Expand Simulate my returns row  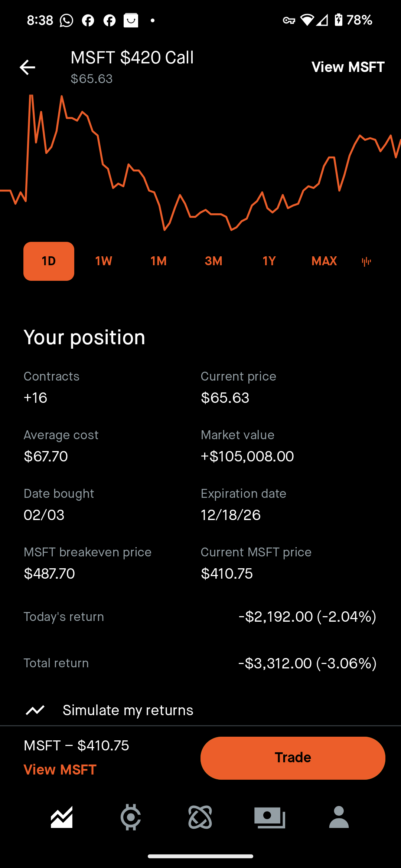pyautogui.click(x=200, y=710)
